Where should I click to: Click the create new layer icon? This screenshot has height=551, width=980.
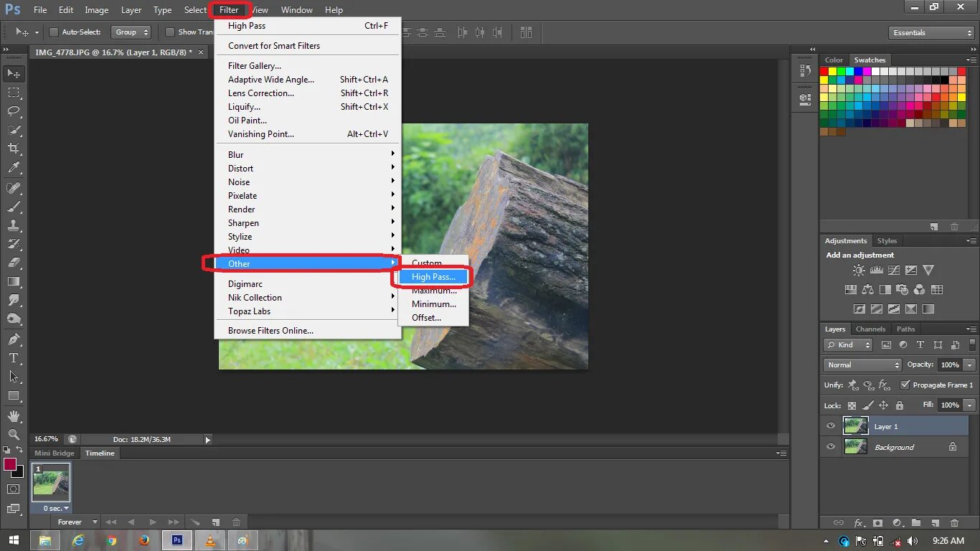(935, 523)
